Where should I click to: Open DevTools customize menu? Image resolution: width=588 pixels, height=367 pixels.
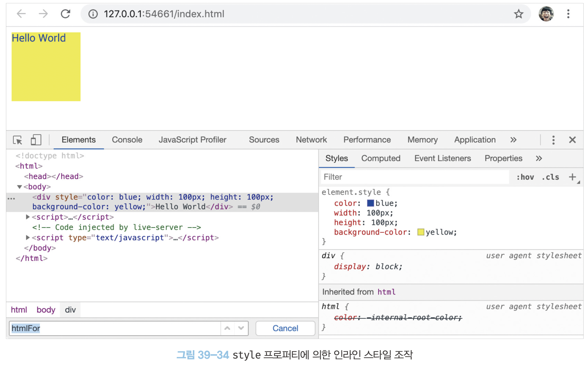(x=553, y=140)
